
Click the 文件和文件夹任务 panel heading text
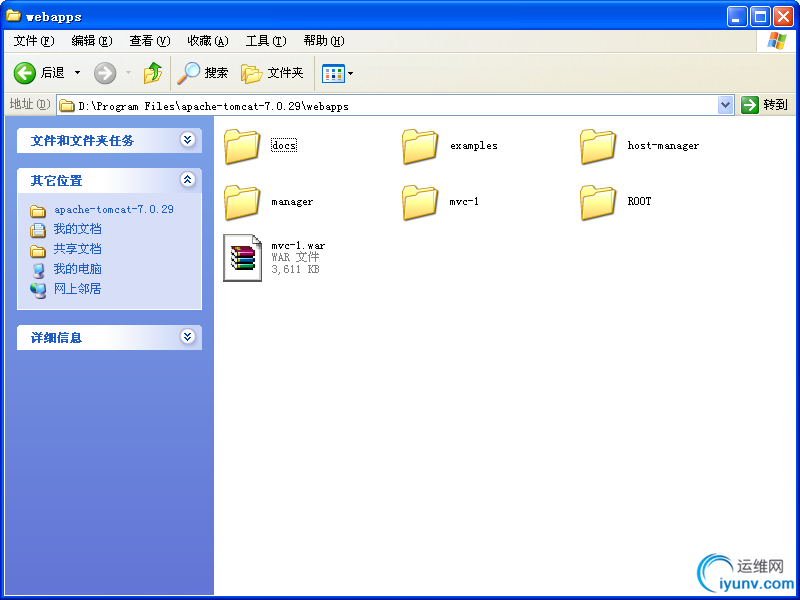click(x=82, y=141)
